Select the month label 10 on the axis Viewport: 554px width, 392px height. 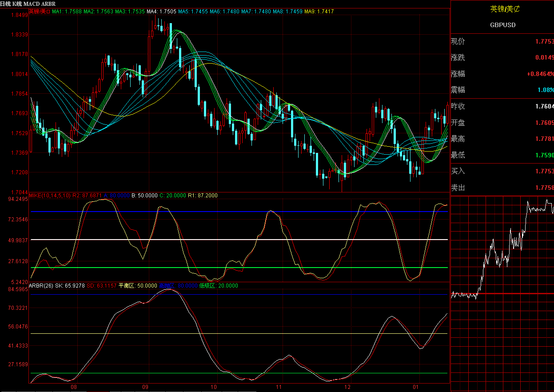coord(214,387)
